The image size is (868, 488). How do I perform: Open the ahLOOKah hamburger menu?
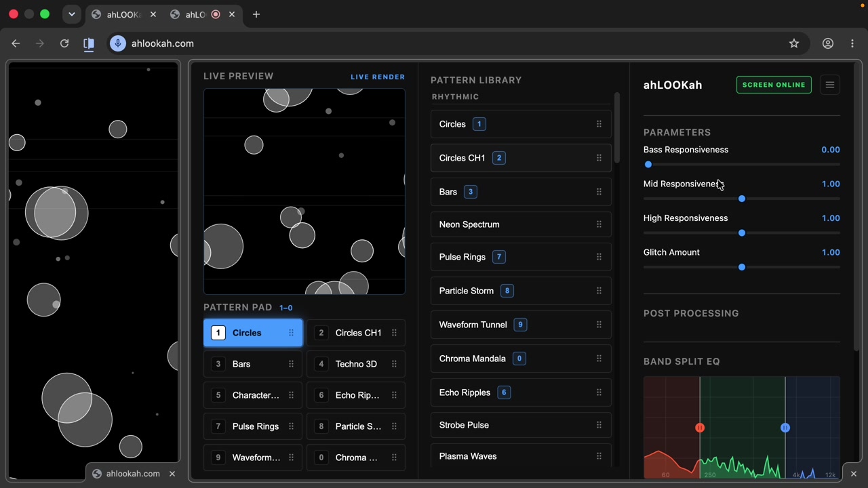829,85
